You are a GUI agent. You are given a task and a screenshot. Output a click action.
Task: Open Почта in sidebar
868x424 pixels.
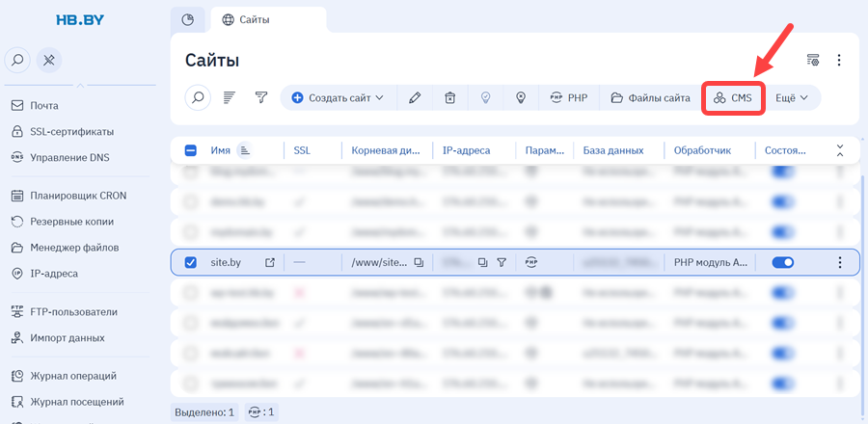pyautogui.click(x=43, y=106)
